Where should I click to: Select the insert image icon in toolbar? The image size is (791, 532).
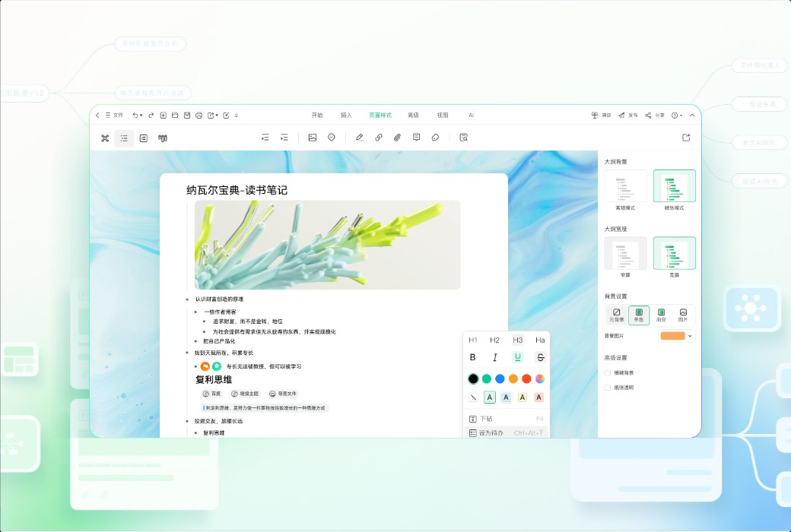click(x=312, y=138)
